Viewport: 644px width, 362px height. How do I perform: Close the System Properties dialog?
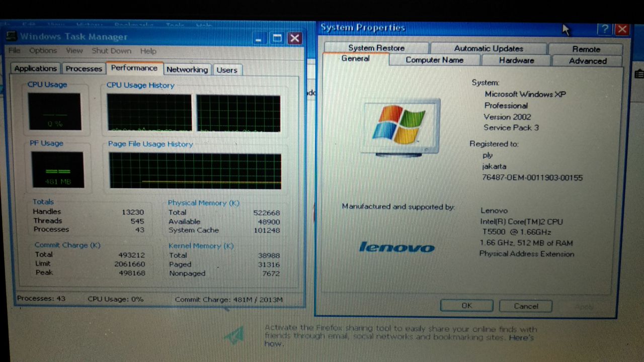(622, 29)
